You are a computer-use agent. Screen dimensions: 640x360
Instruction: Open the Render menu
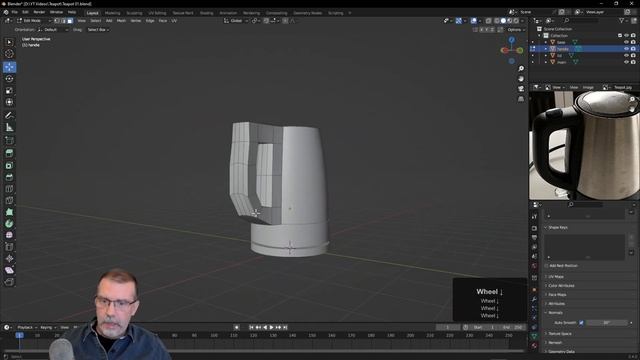[39, 12]
